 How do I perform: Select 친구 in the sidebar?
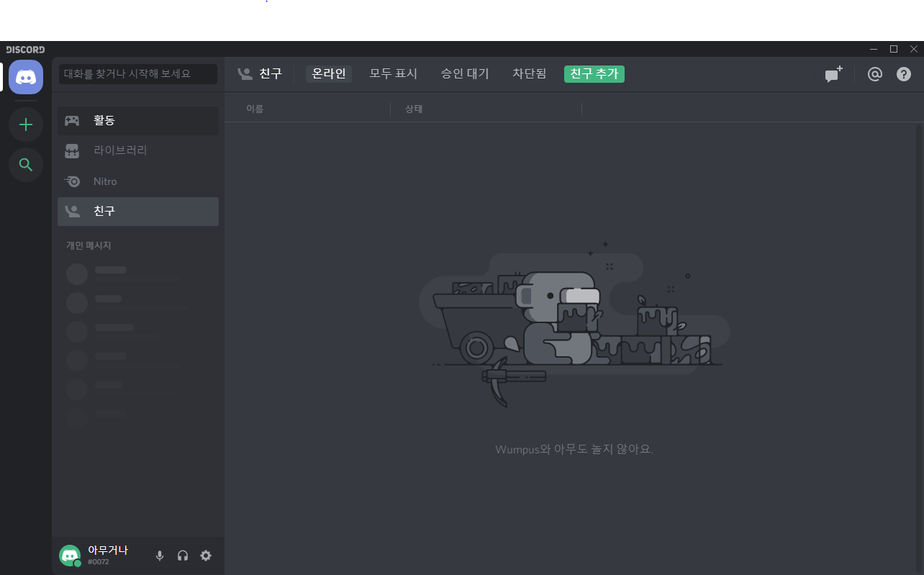[x=138, y=211]
